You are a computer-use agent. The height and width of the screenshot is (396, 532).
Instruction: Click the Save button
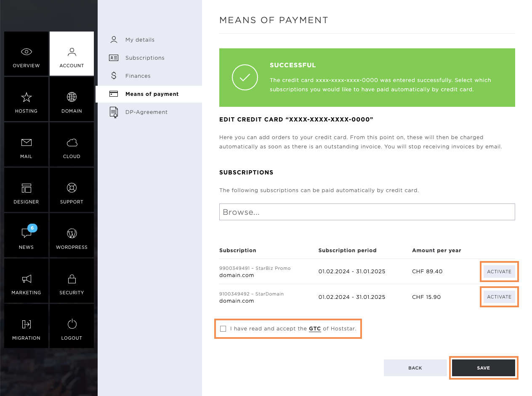coord(484,368)
